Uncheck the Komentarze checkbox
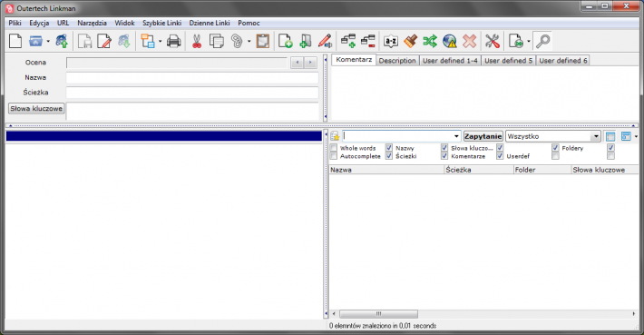The width and height of the screenshot is (644, 335). (444, 156)
